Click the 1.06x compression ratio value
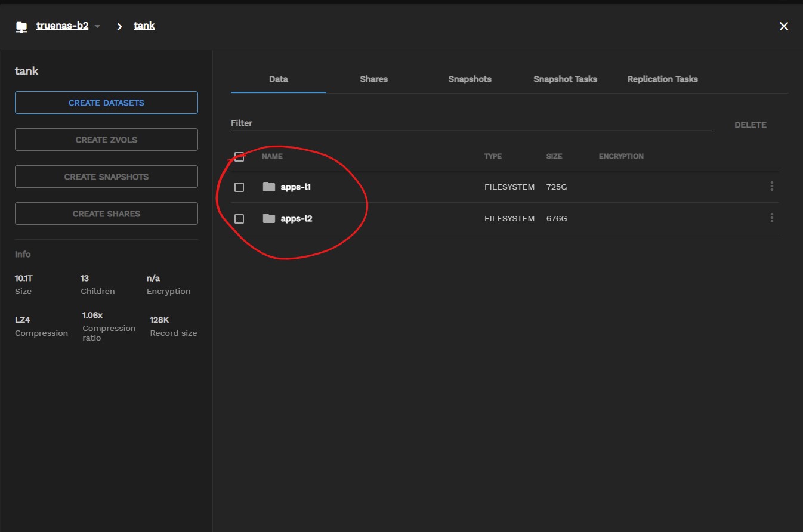Viewport: 803px width, 532px height. 92,315
